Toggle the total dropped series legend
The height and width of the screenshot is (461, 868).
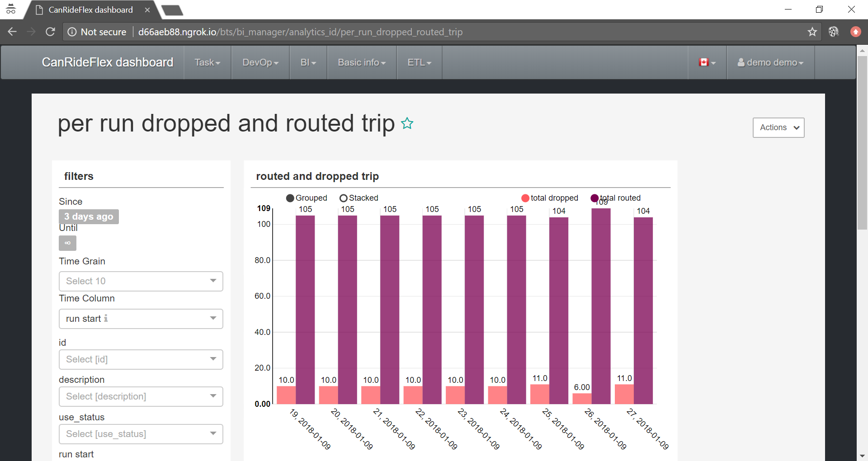coord(550,198)
